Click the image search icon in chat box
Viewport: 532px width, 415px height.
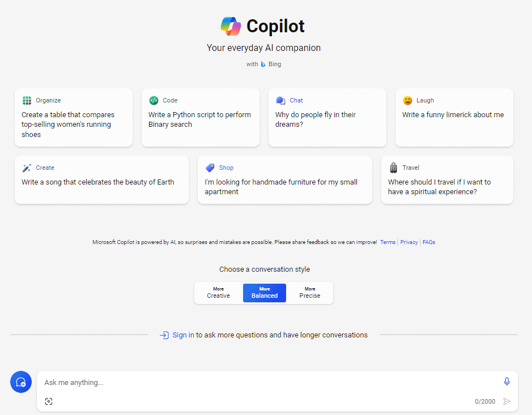tap(49, 401)
